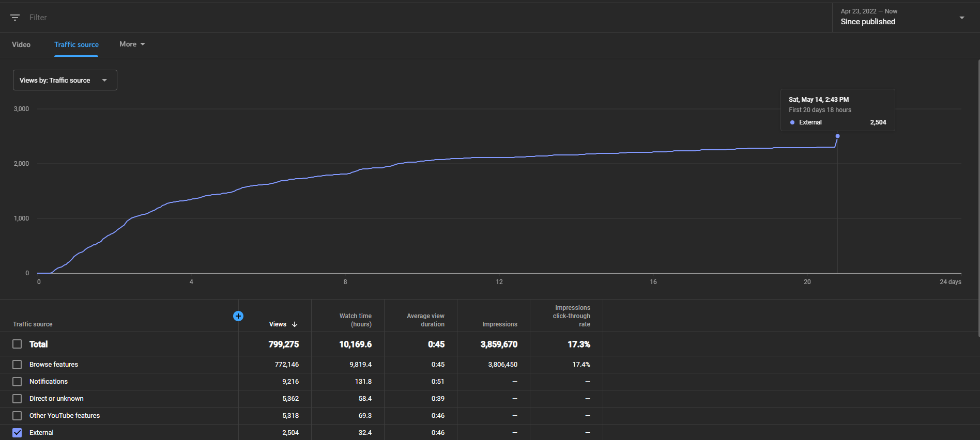Open the More tab dropdown
Viewport: 980px width, 440px height.
(x=132, y=44)
